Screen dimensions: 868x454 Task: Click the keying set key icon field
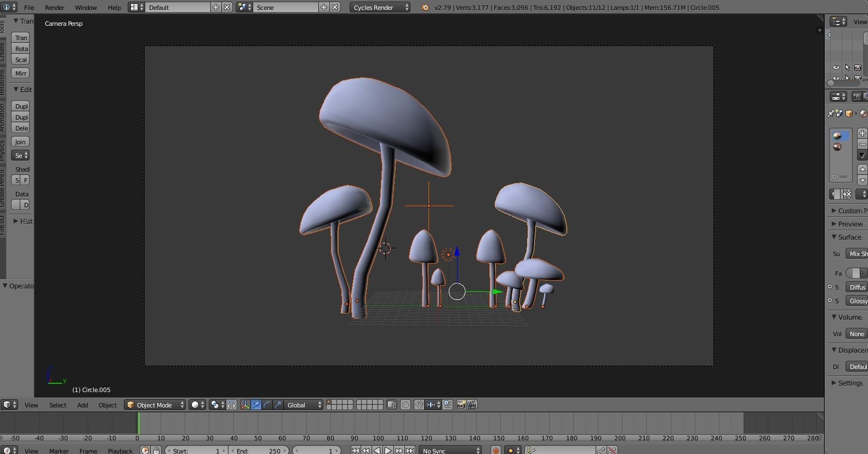click(560, 450)
